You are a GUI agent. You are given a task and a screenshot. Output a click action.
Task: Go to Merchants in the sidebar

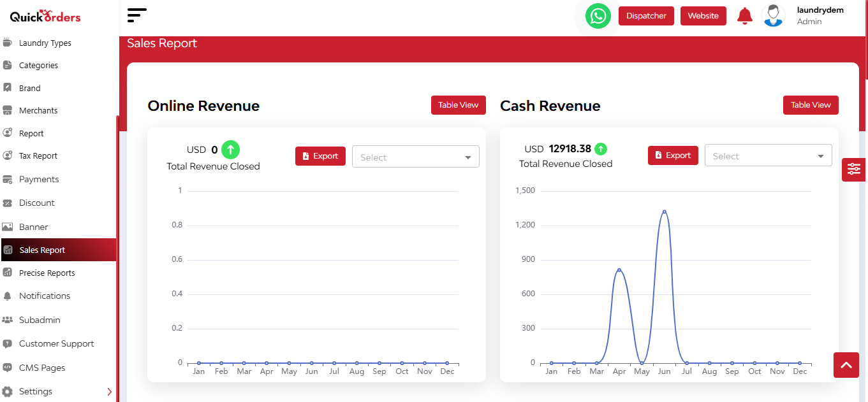click(x=38, y=110)
